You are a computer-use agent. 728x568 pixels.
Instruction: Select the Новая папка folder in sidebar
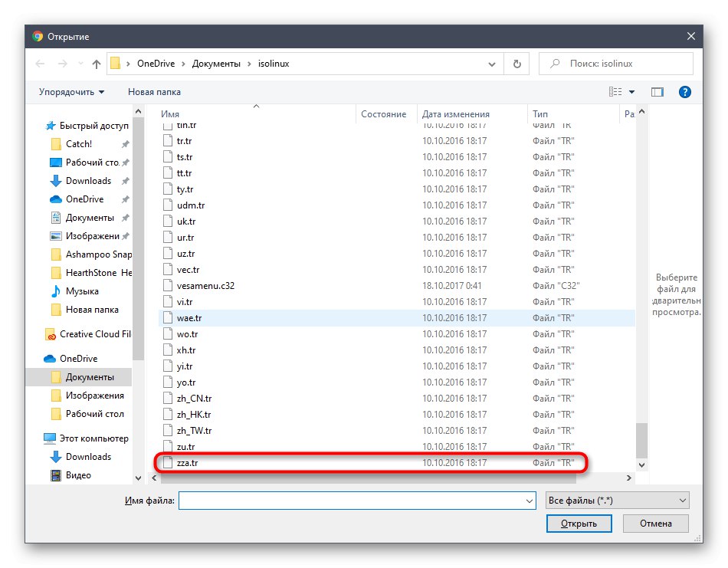(x=84, y=310)
